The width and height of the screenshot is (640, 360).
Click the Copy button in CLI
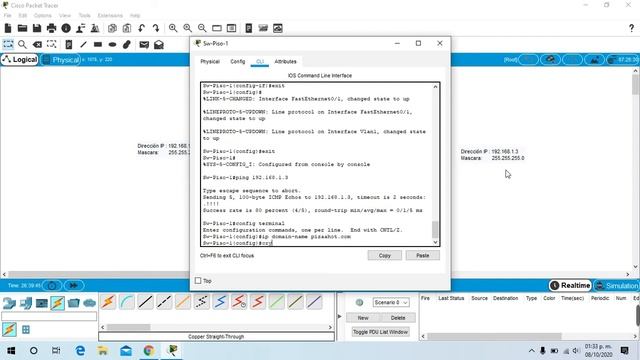[x=384, y=256]
